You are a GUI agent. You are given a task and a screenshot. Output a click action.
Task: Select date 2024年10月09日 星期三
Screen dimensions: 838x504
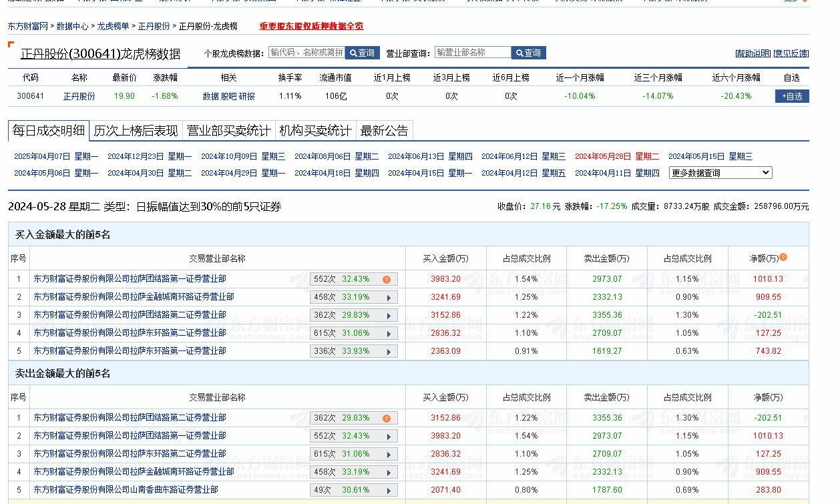[243, 157]
